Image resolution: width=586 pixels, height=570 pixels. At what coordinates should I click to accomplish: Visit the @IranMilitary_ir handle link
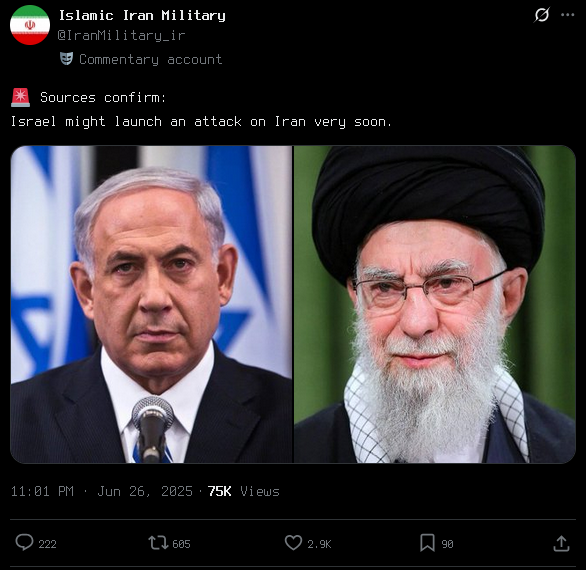click(121, 35)
